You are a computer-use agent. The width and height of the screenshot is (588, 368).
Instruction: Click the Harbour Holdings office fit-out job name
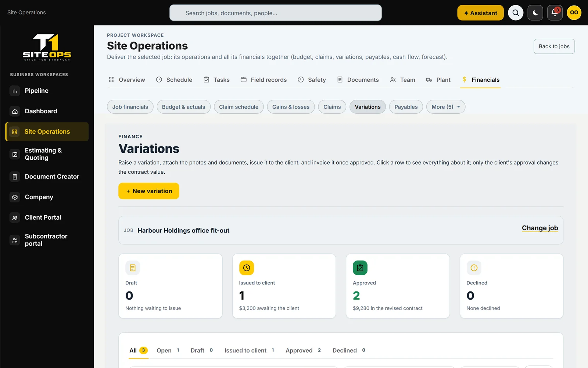pos(183,230)
